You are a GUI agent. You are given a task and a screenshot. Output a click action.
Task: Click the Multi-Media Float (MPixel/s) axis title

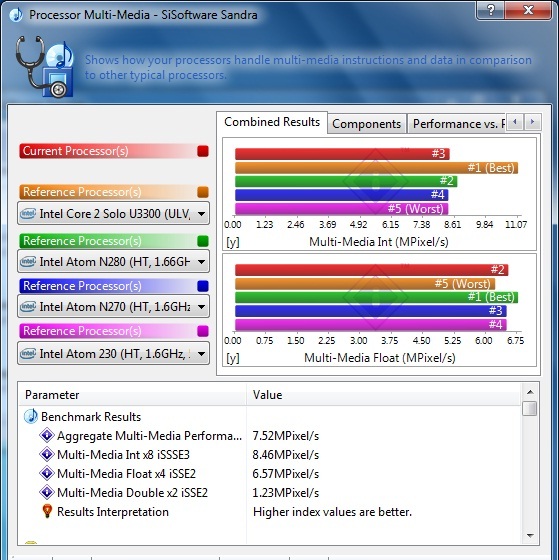(x=380, y=358)
